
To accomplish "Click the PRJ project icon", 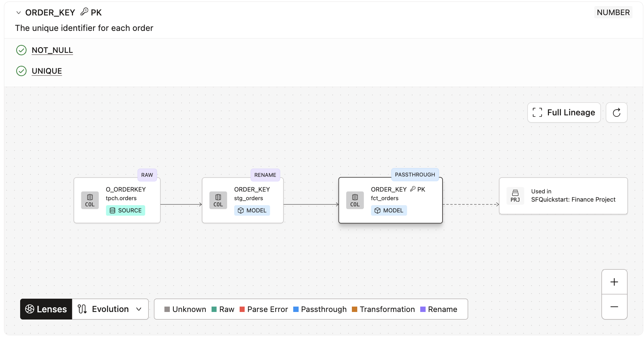I will 515,196.
